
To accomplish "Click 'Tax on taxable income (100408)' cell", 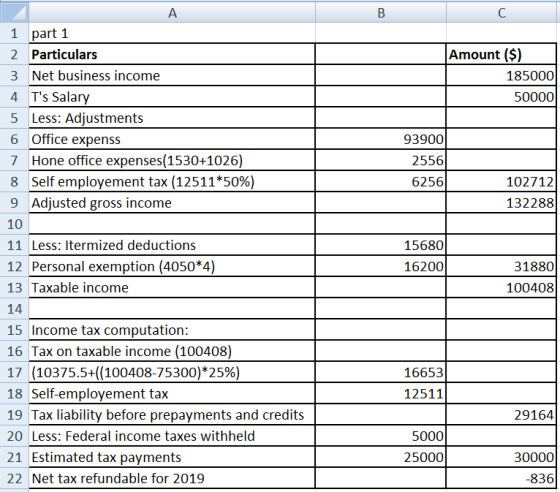I will (x=172, y=351).
